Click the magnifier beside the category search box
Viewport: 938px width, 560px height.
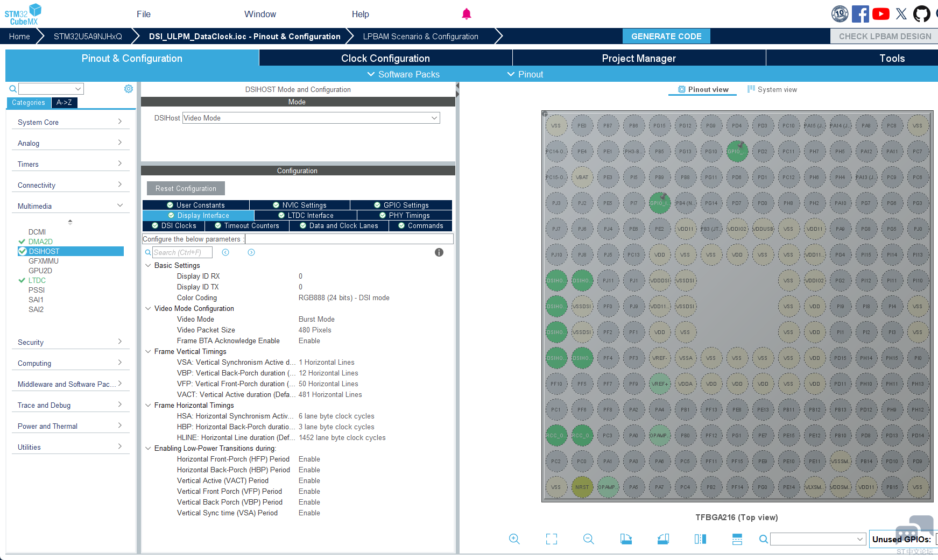[13, 89]
